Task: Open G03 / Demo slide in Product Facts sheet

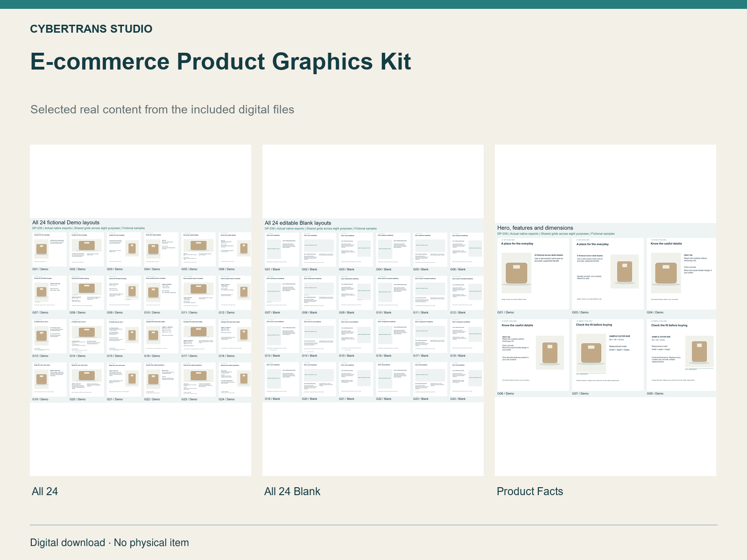Action: (608, 274)
